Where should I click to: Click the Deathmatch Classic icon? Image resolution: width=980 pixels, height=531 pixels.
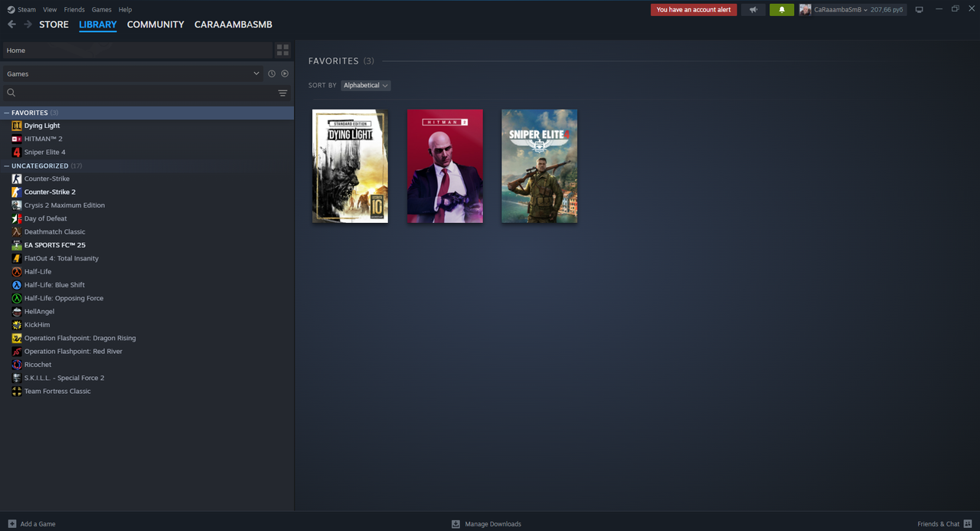(x=17, y=231)
